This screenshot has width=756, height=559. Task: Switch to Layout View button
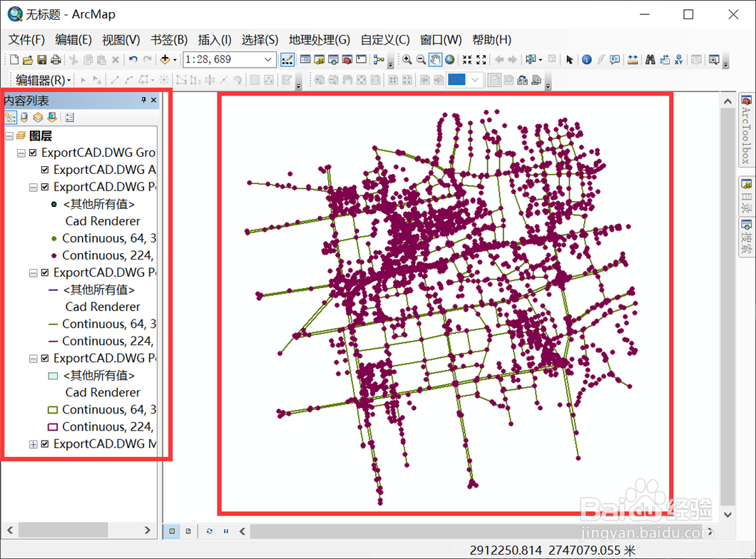(188, 531)
